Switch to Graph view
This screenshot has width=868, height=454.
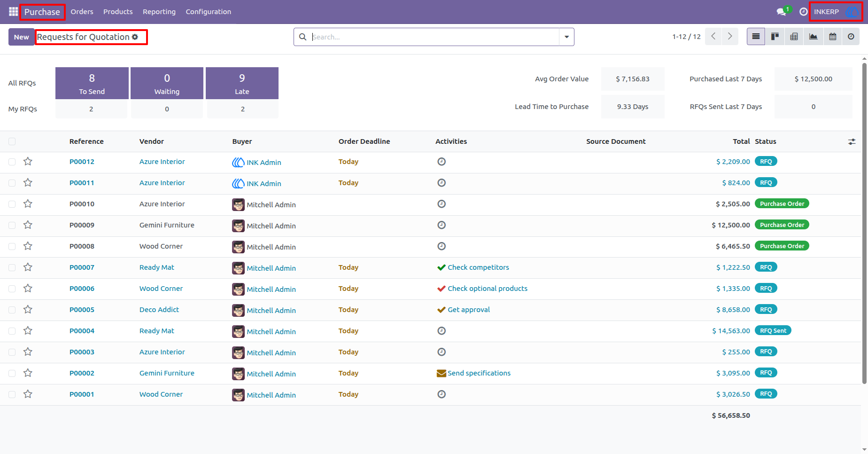(813, 37)
